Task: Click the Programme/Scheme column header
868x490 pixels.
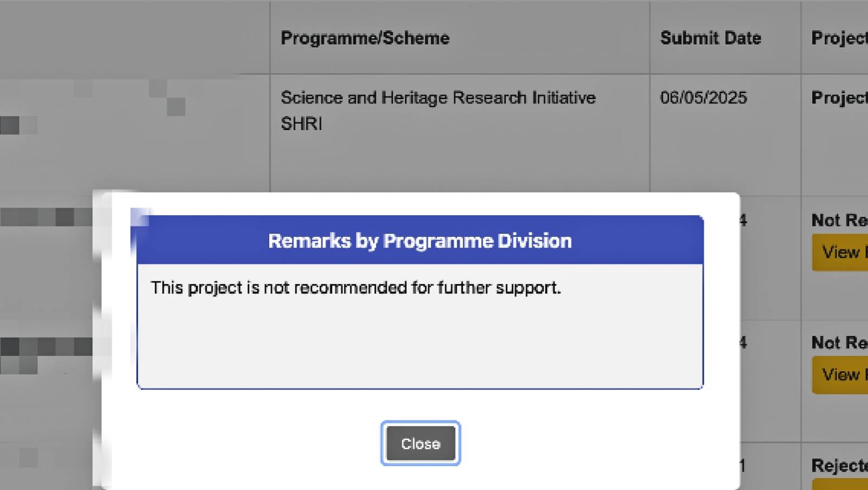Action: 365,38
